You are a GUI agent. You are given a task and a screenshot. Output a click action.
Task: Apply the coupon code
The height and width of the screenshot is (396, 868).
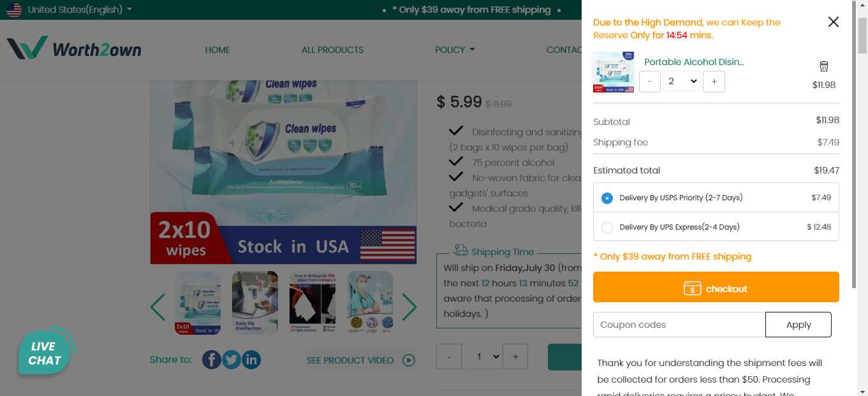pyautogui.click(x=798, y=325)
